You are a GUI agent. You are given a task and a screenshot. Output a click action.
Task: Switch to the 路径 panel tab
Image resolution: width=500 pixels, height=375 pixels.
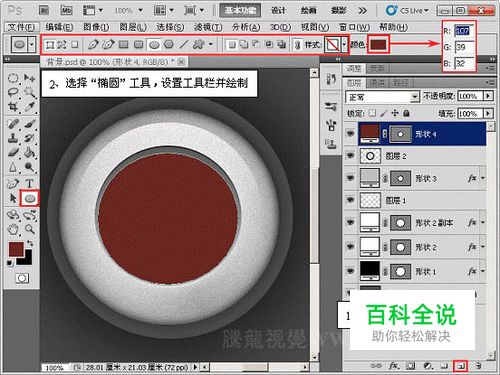click(400, 82)
